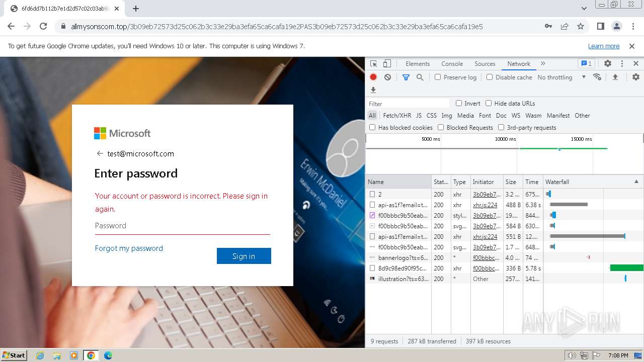The width and height of the screenshot is (644, 362).
Task: Import HAR file with the upload arrow
Action: [x=615, y=77]
